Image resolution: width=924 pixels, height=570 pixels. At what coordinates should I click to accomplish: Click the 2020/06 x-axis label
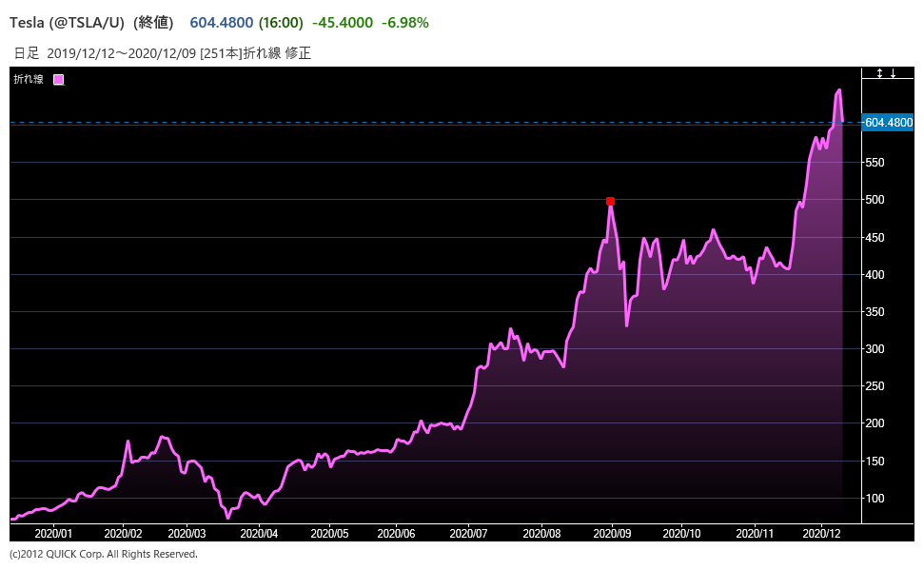tap(396, 534)
